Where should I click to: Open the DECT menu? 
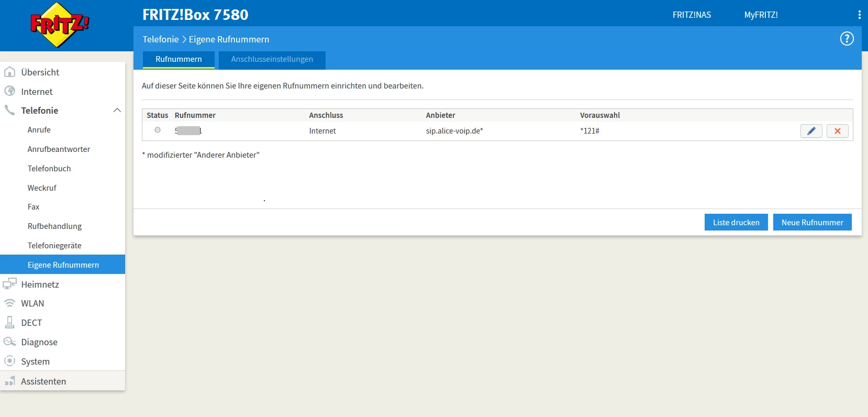[x=31, y=323]
